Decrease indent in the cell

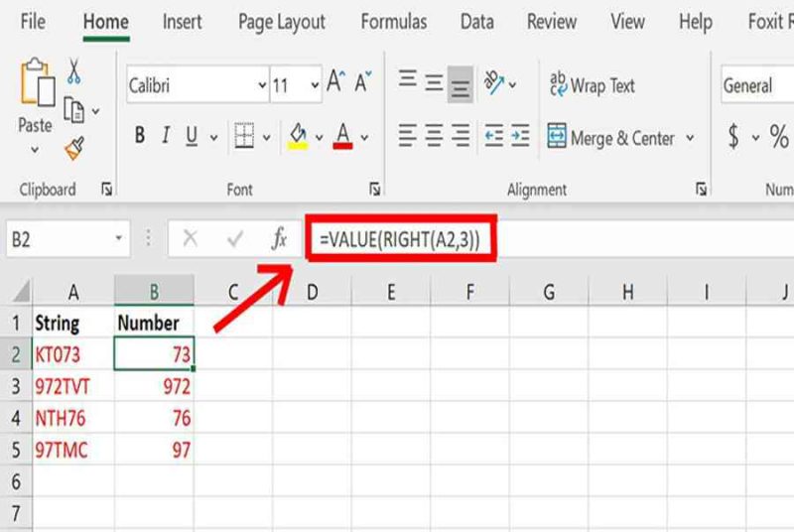(494, 136)
